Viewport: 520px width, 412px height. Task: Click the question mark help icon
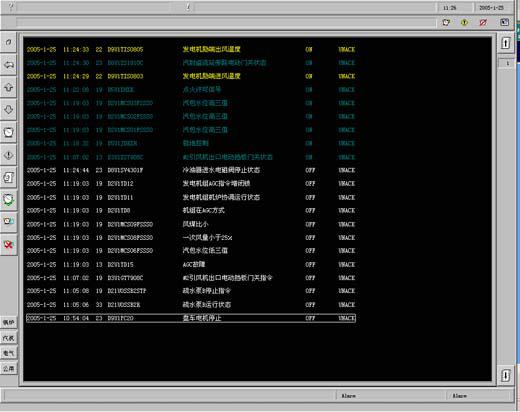[10, 7]
